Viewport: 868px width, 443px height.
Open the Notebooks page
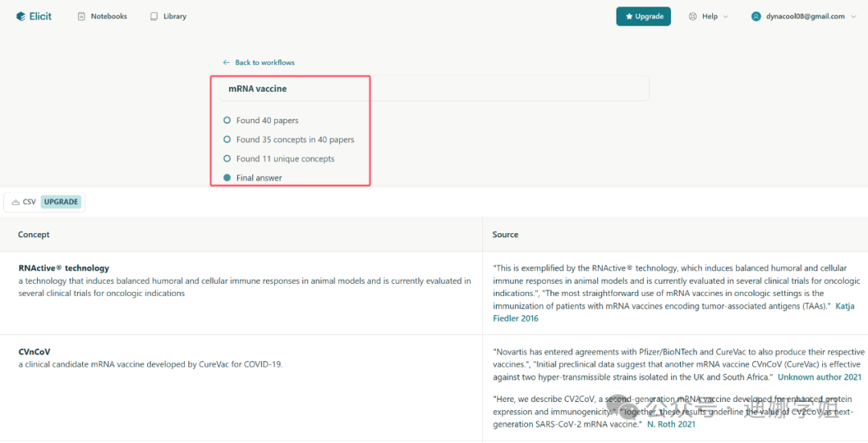(102, 17)
